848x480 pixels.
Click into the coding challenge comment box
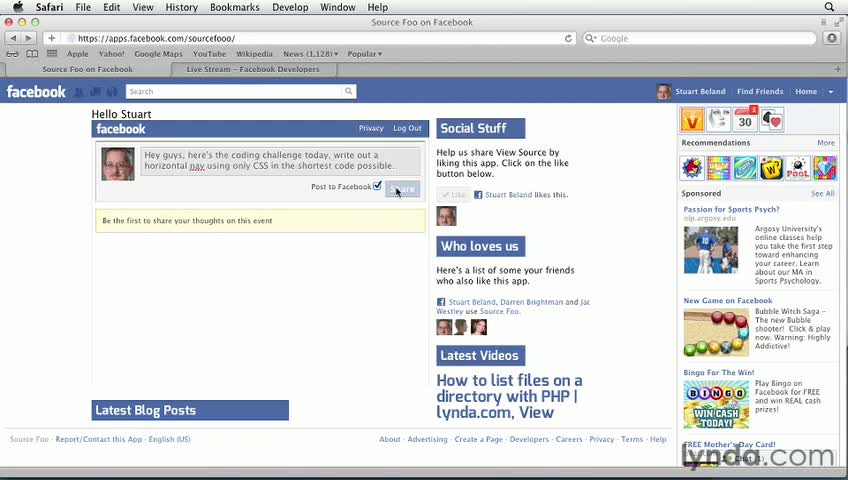280,161
